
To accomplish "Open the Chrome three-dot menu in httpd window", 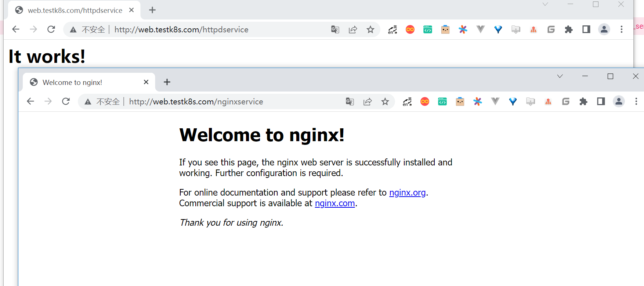I will point(622,29).
